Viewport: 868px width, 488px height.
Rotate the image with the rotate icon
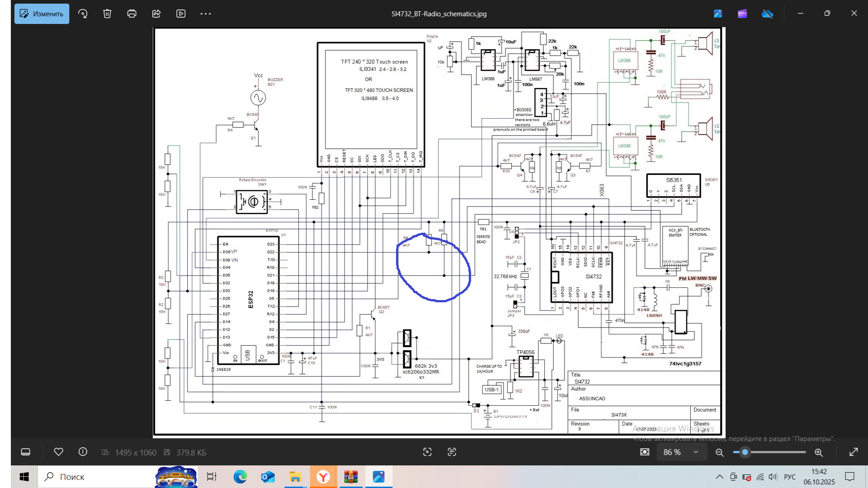[83, 14]
